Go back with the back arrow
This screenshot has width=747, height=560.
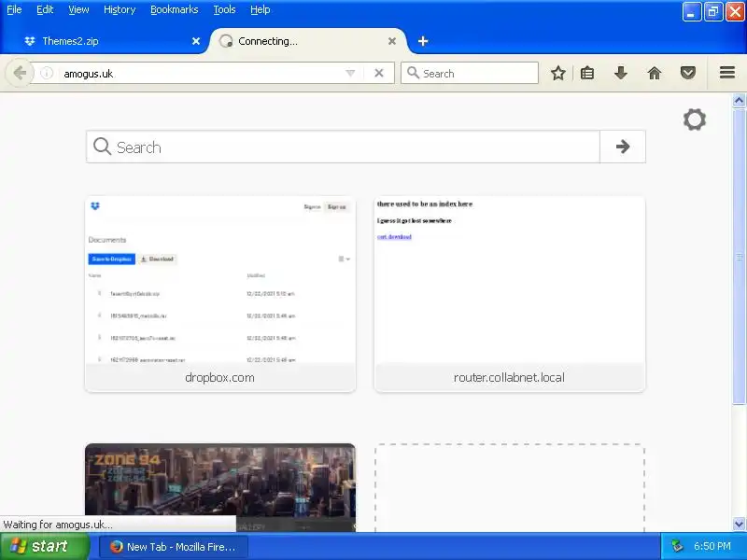(x=20, y=74)
